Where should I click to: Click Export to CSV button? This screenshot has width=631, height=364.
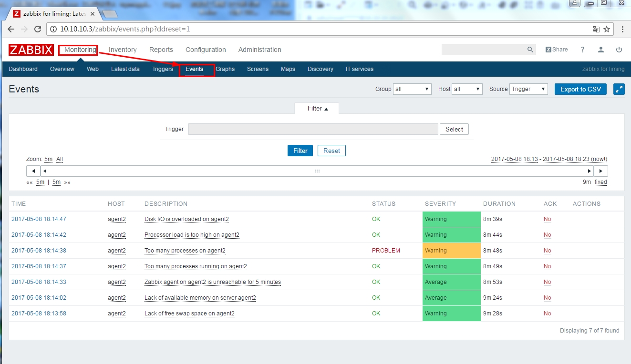point(580,89)
